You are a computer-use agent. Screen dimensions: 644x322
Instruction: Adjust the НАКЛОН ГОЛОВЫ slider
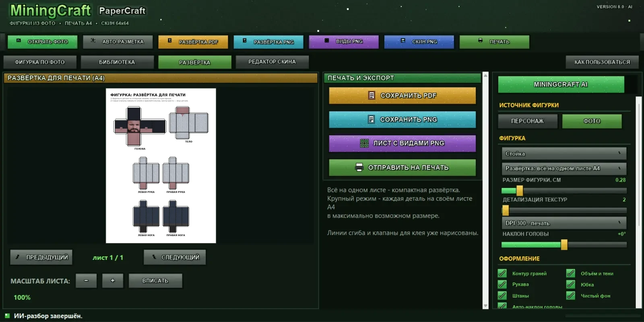point(564,244)
